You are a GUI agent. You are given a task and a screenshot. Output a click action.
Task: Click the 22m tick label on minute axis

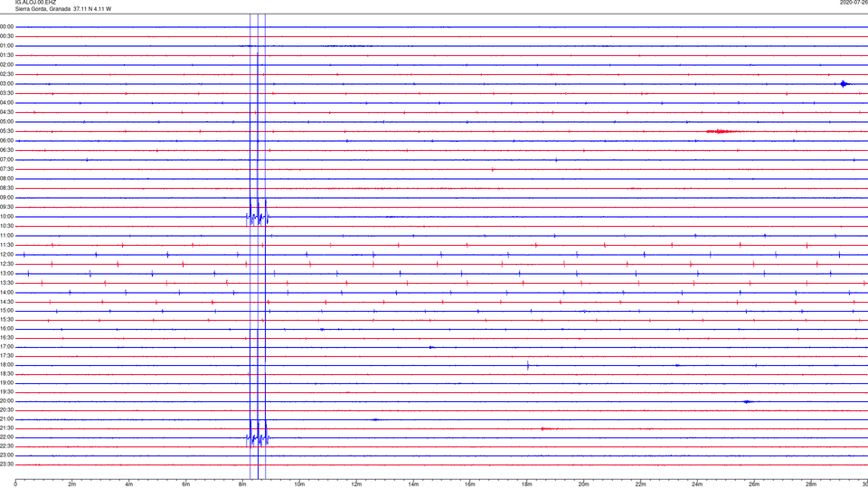[x=640, y=484]
